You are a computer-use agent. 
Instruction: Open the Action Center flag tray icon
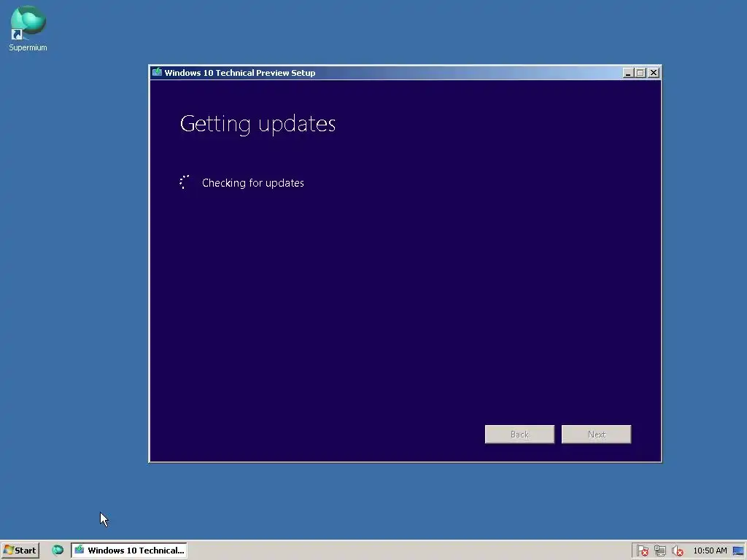tap(642, 551)
